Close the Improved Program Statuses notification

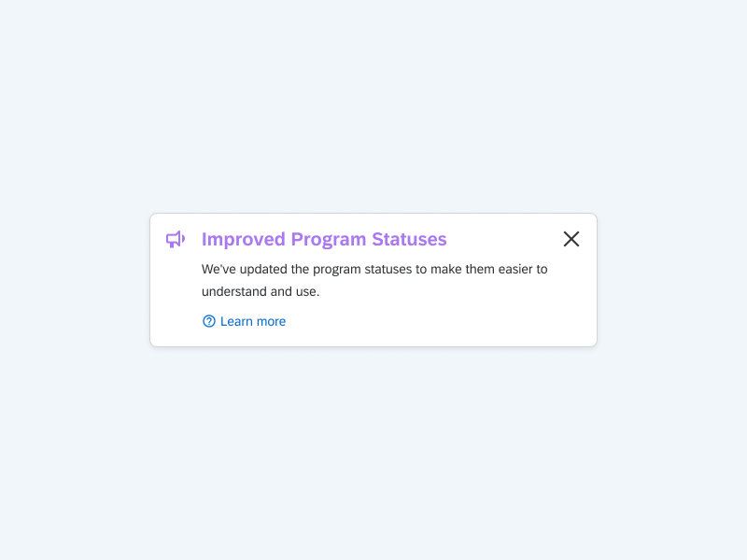571,239
